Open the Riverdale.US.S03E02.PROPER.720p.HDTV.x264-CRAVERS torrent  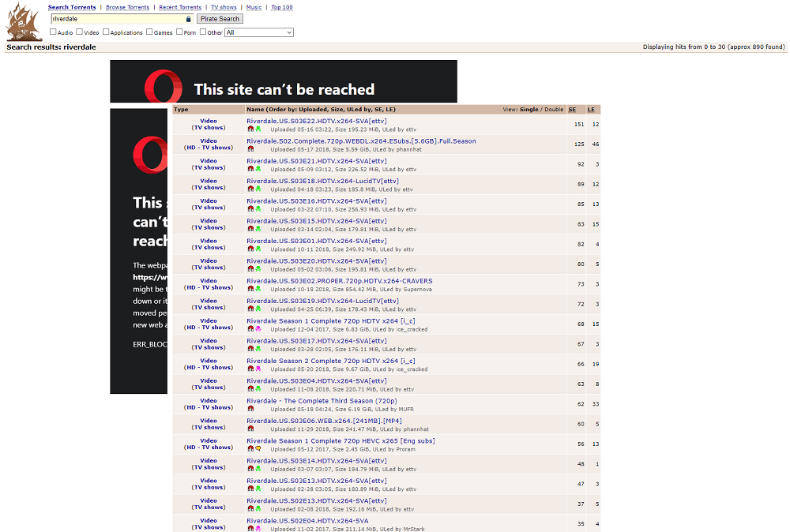(340, 281)
